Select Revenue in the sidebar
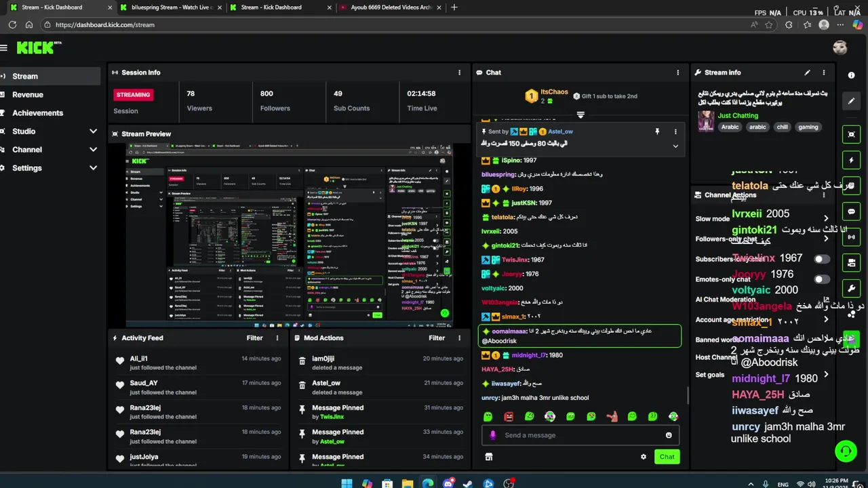The image size is (868, 488). pos(50,95)
